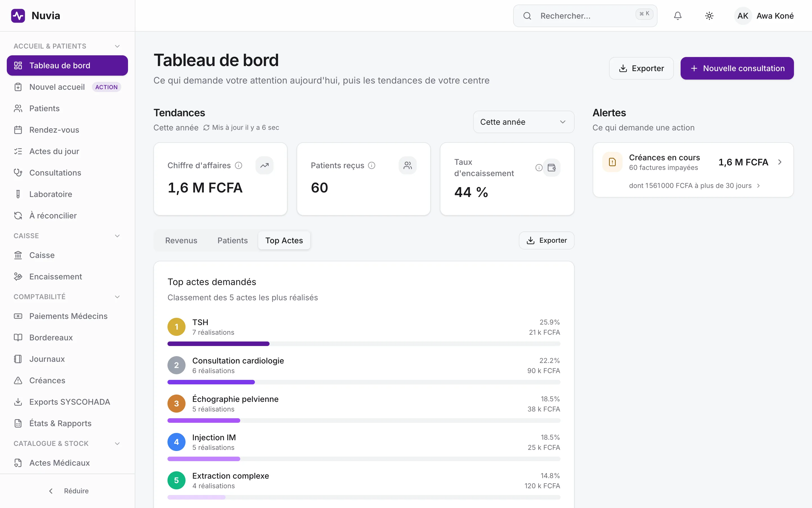This screenshot has width=812, height=508.
Task: Click the Patients people icon in sidebar
Action: click(x=18, y=109)
